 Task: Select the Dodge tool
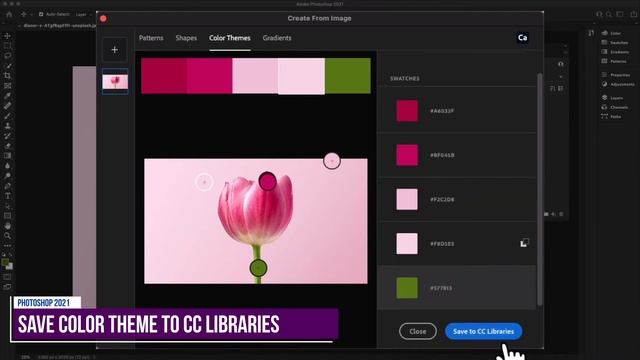pyautogui.click(x=7, y=176)
